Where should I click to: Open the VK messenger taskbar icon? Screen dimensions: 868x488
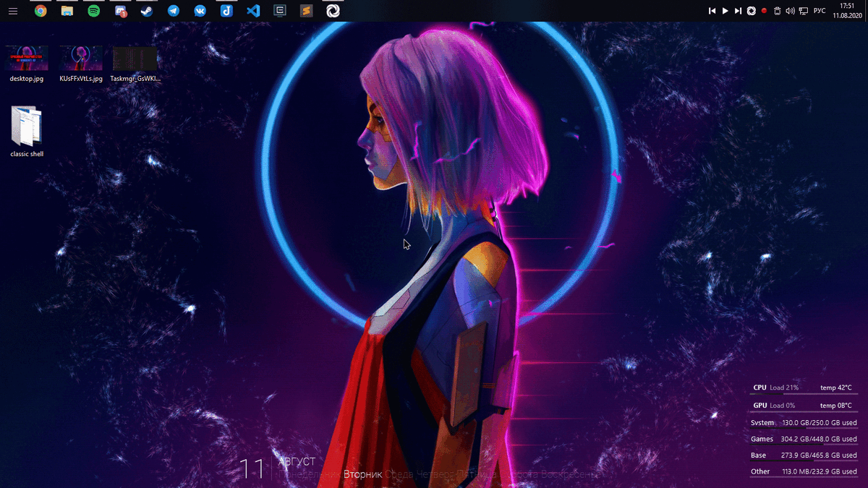[200, 11]
